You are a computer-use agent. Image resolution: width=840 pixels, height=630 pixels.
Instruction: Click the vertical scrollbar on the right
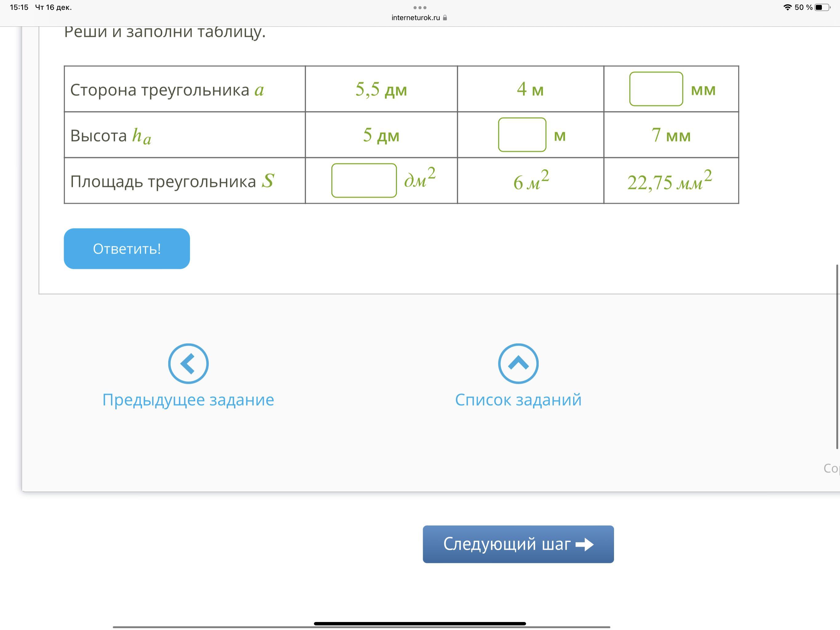[837, 357]
